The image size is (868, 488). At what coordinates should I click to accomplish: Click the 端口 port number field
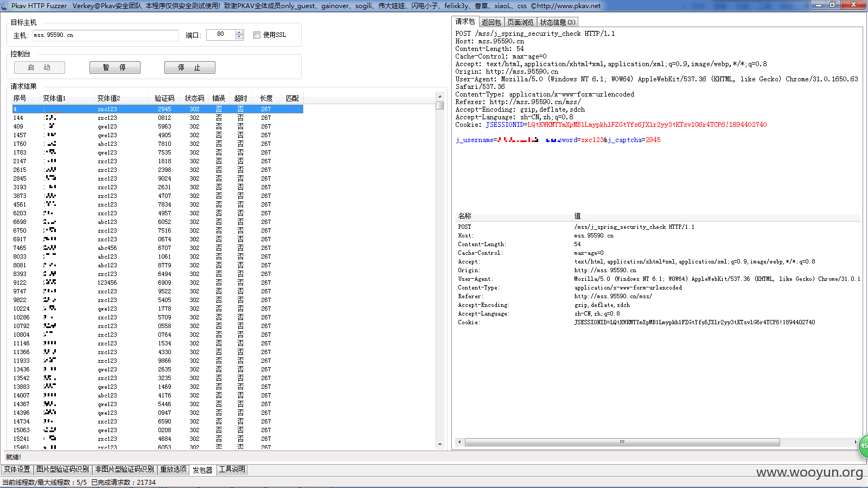pos(221,35)
